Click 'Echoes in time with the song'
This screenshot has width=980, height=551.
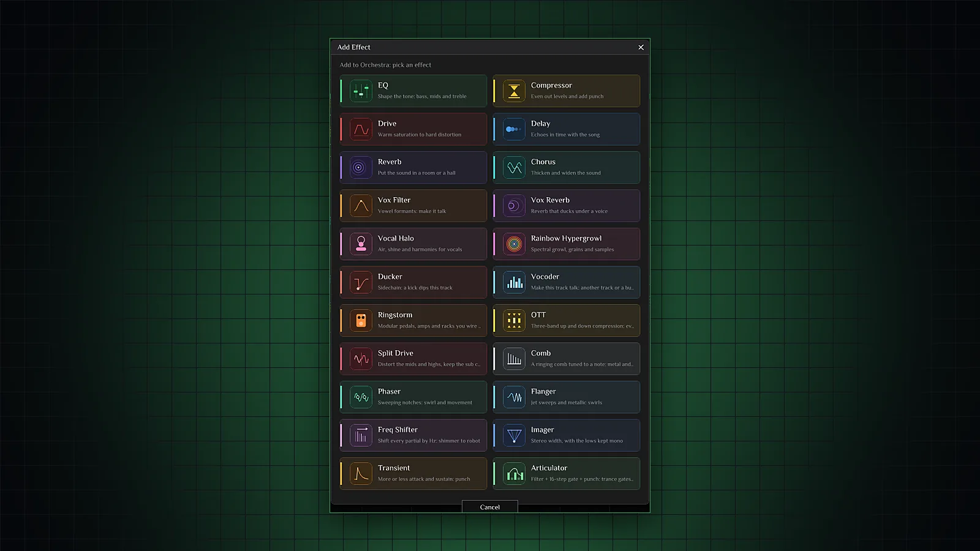pos(565,135)
